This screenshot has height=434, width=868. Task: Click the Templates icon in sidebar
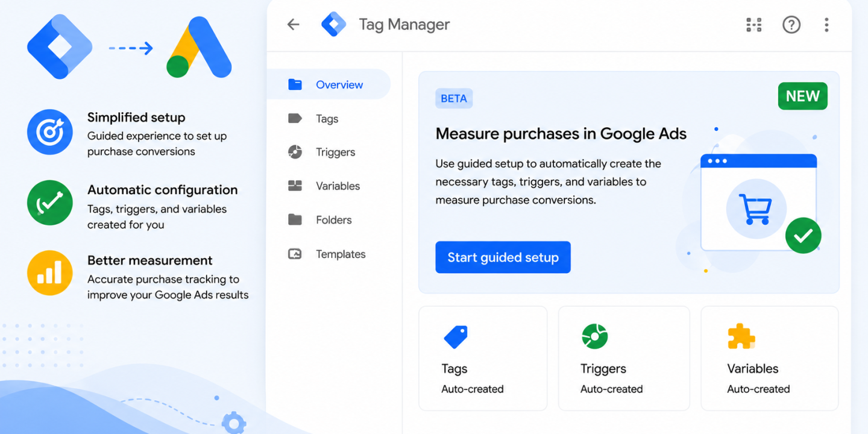[x=295, y=254]
